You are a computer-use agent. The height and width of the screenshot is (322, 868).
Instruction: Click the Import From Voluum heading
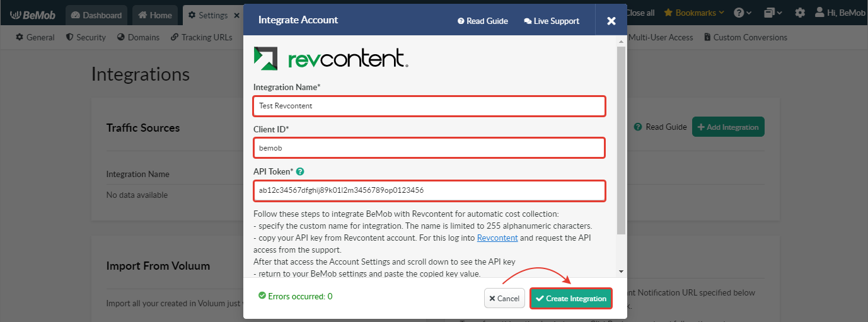pyautogui.click(x=158, y=266)
